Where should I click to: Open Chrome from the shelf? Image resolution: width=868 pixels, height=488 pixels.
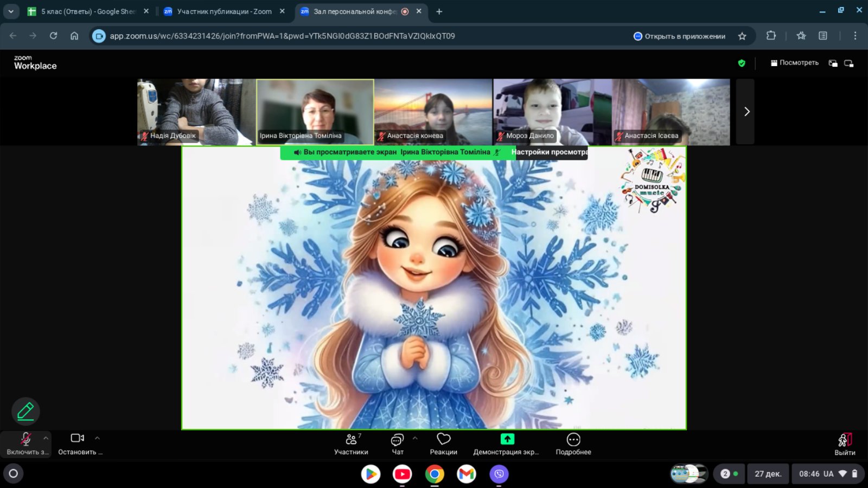(435, 474)
